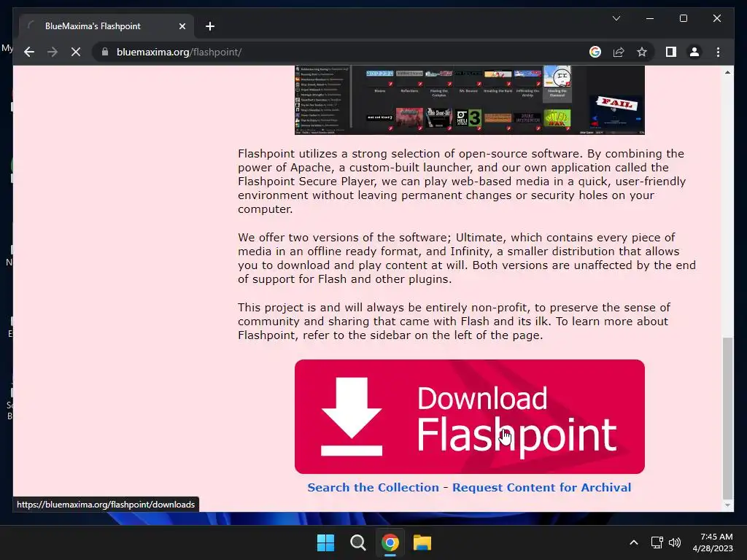
Task: Toggle the Chrome side panel
Action: (x=671, y=52)
